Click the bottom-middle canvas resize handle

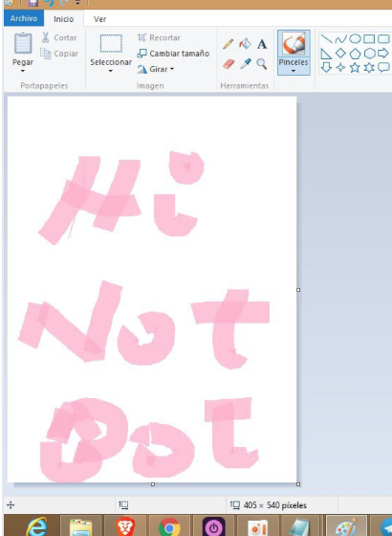153,484
